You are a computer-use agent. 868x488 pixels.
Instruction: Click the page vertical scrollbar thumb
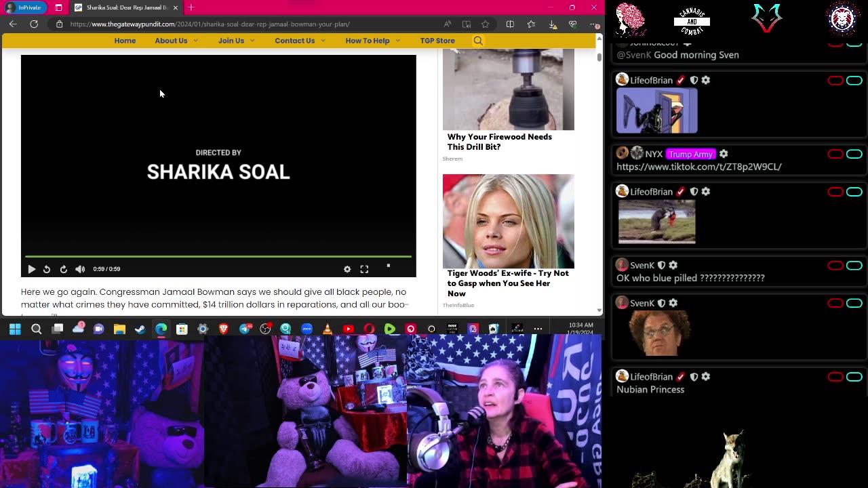[599, 57]
